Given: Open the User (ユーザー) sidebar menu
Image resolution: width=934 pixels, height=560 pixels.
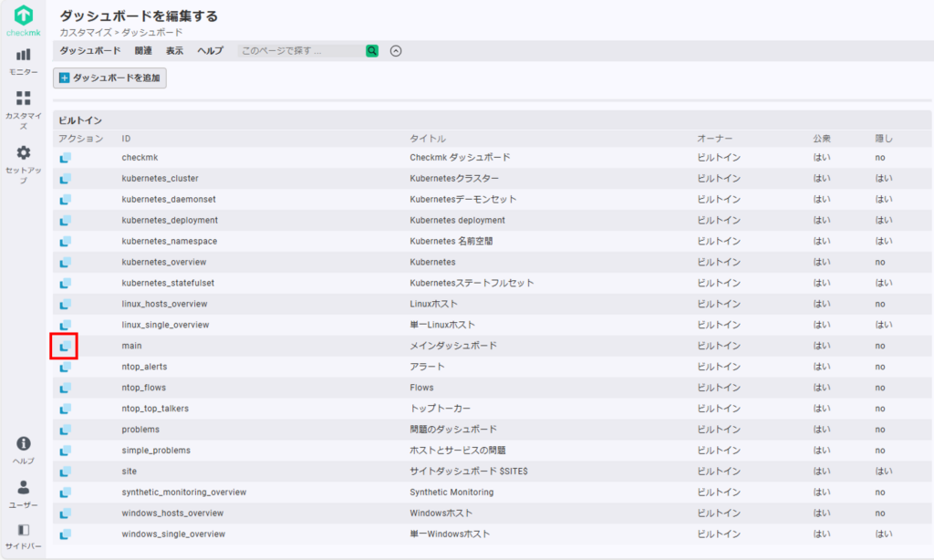Looking at the screenshot, I should click(23, 494).
